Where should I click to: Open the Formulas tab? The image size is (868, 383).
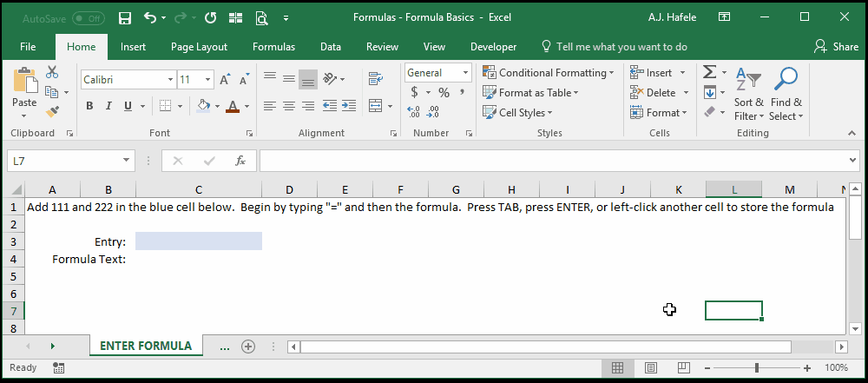point(274,47)
